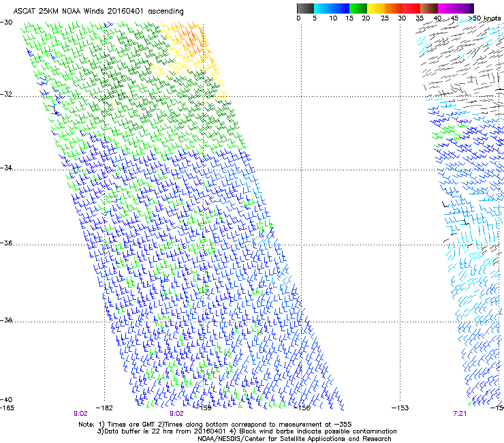Click the green 15-20 knots color swatch
The height and width of the screenshot is (443, 504).
tap(358, 8)
